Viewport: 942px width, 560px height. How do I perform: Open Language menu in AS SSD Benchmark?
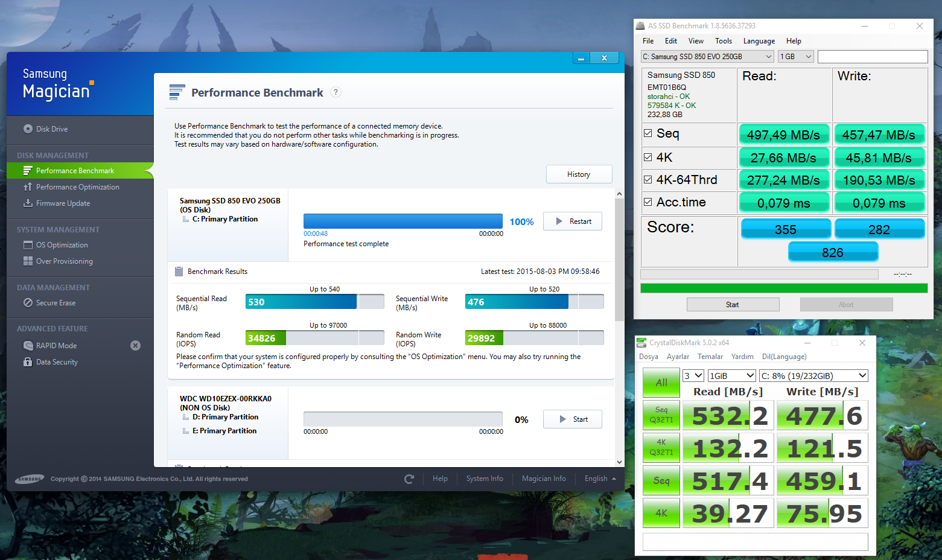759,41
